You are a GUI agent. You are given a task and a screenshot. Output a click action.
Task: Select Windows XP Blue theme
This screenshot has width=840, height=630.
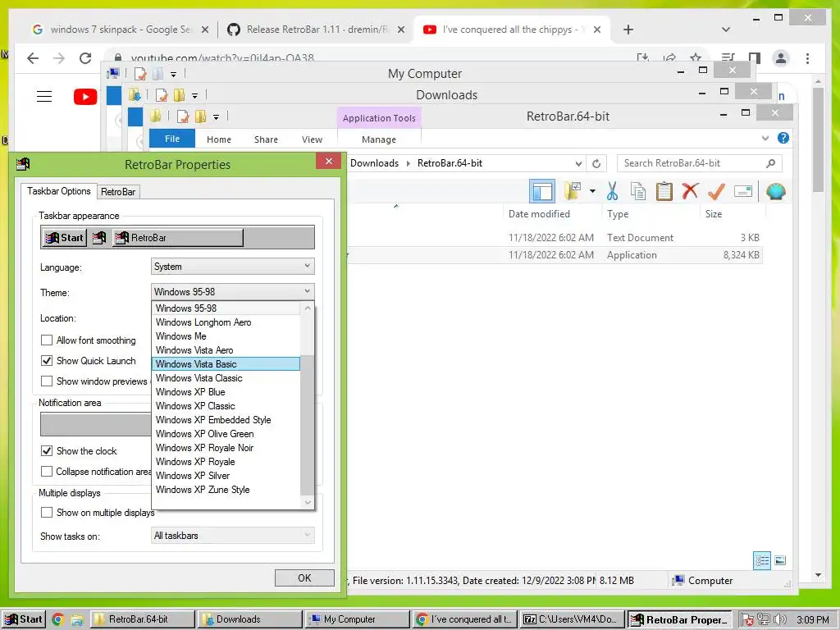click(226, 391)
